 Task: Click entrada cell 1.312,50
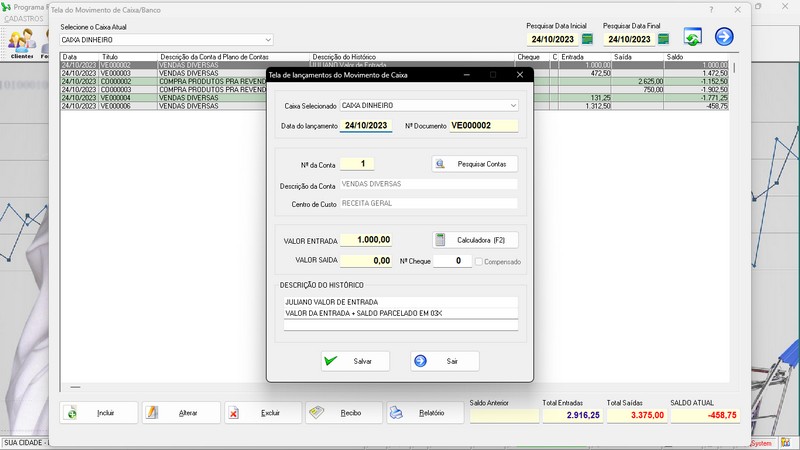(x=585, y=106)
